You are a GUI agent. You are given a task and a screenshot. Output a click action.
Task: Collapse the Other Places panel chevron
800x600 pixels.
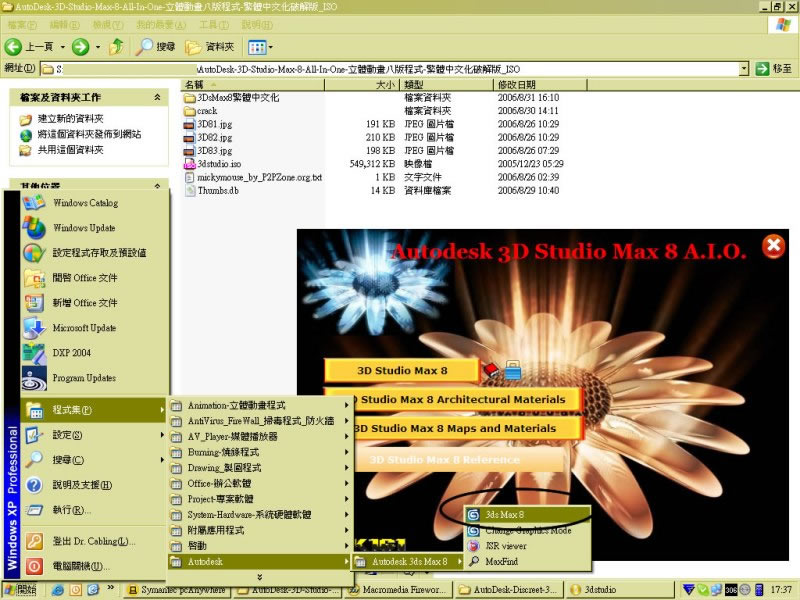[x=157, y=185]
